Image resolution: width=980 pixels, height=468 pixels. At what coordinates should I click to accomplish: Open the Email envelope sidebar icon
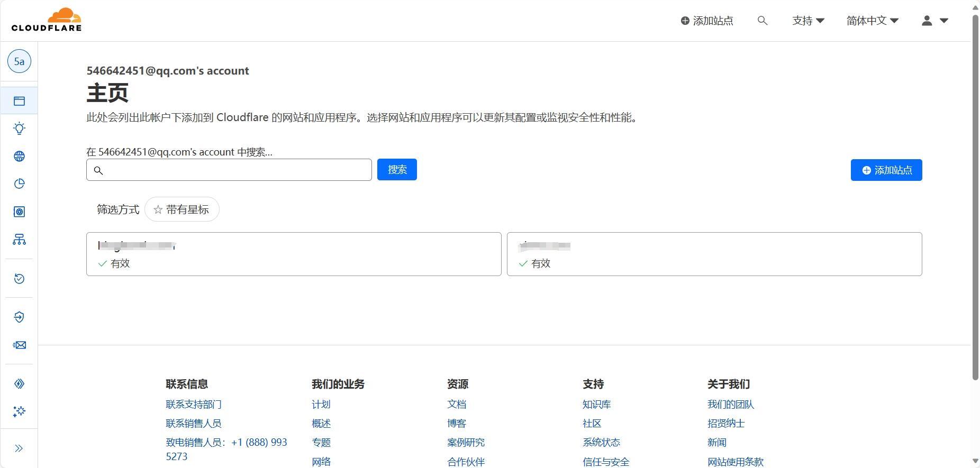19,345
